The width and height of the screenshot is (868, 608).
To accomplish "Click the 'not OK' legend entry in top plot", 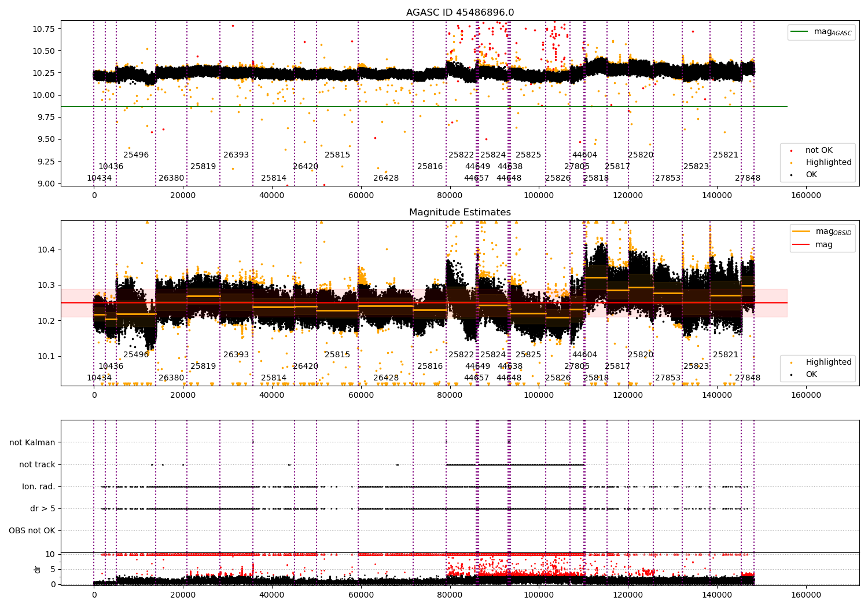I will click(819, 151).
